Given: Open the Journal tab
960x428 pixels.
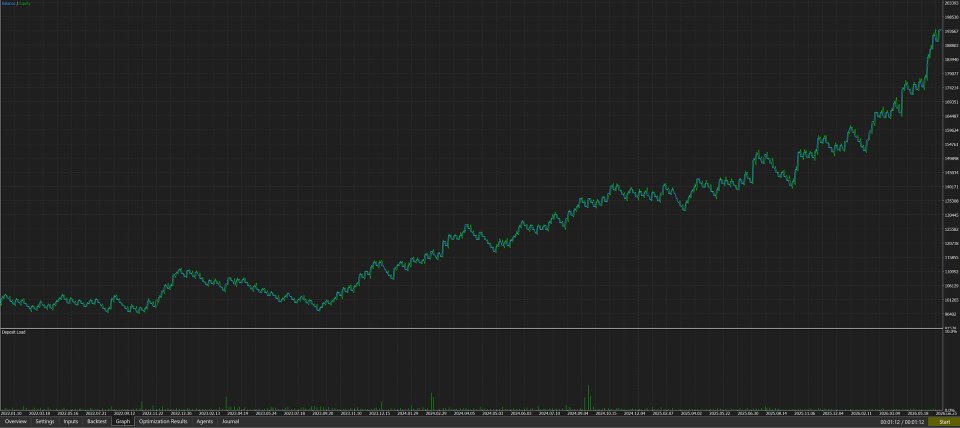Looking at the screenshot, I should coord(230,421).
